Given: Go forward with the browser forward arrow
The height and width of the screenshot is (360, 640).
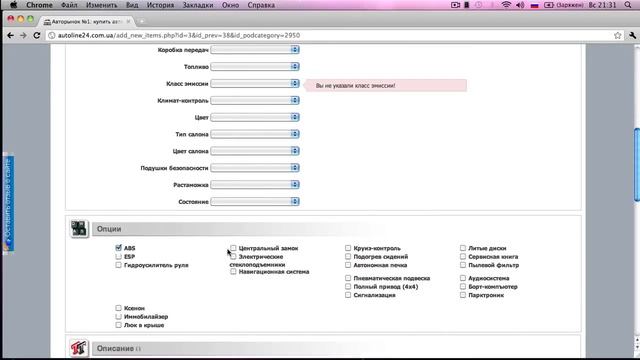Looking at the screenshot, I should tap(23, 36).
